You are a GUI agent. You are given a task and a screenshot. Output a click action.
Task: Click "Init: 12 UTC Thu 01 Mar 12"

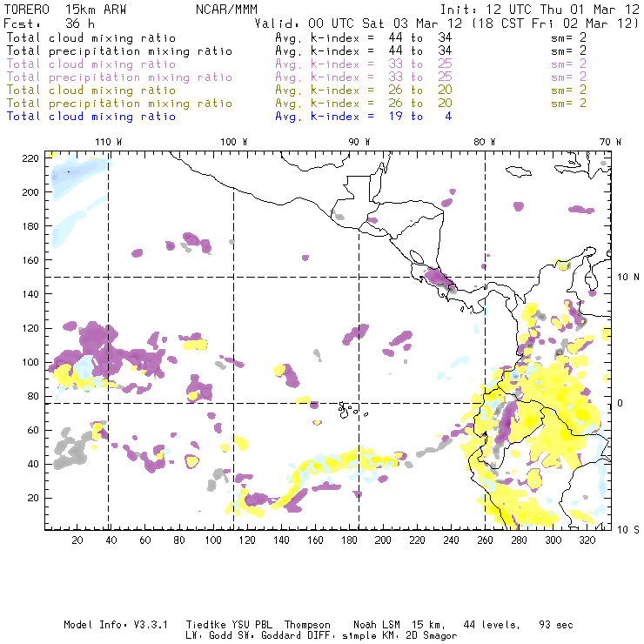540,10
